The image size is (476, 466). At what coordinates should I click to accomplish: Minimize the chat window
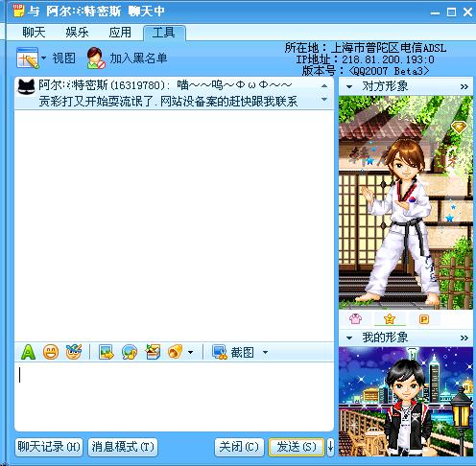coord(435,12)
